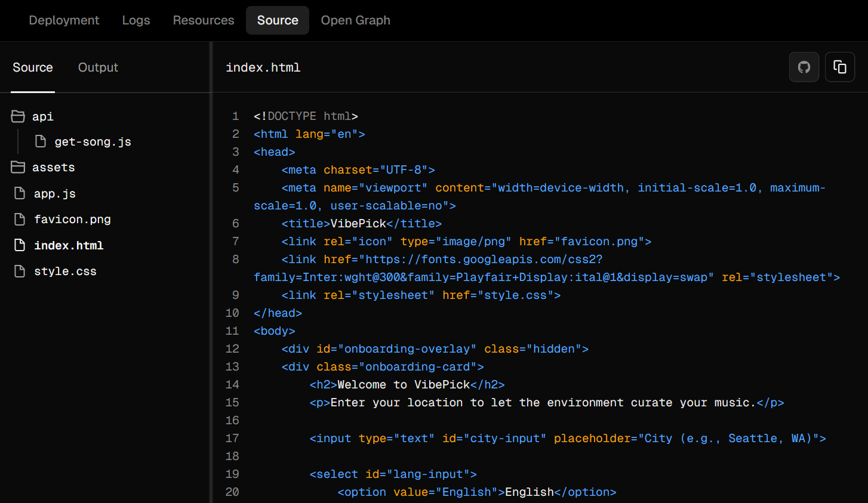Open the GitHub repository icon button
Image resolution: width=868 pixels, height=503 pixels.
[x=804, y=67]
